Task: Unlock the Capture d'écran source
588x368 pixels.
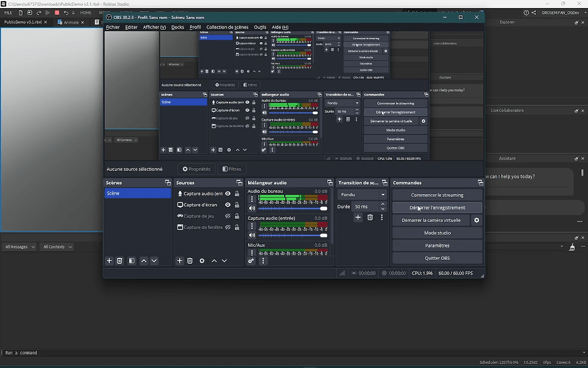Action: [x=237, y=205]
